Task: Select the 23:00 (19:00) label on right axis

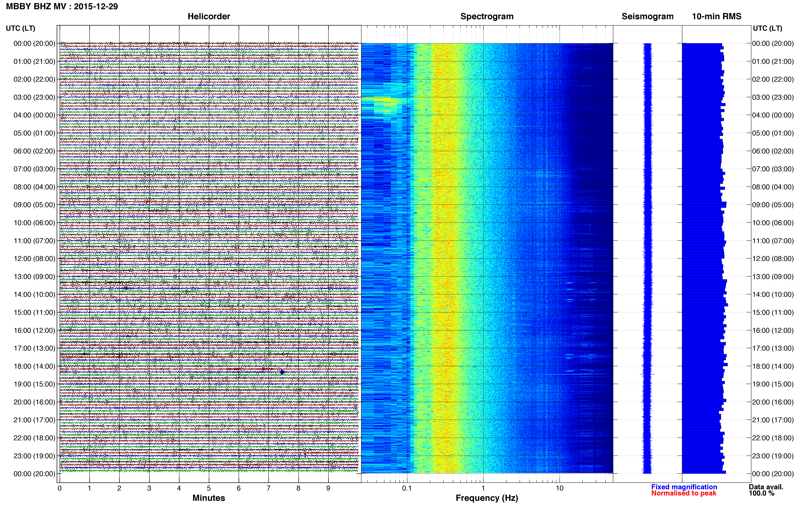Action: [x=773, y=456]
